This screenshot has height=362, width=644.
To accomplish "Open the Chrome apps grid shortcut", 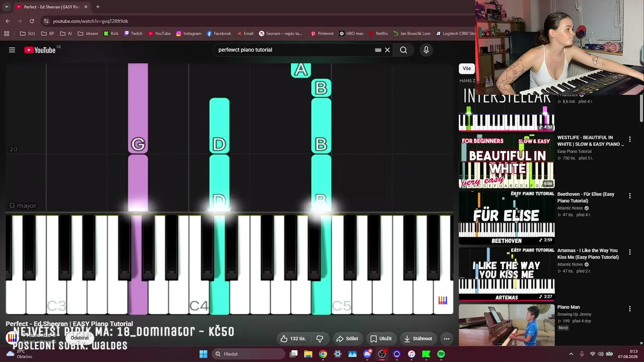I will (x=7, y=34).
